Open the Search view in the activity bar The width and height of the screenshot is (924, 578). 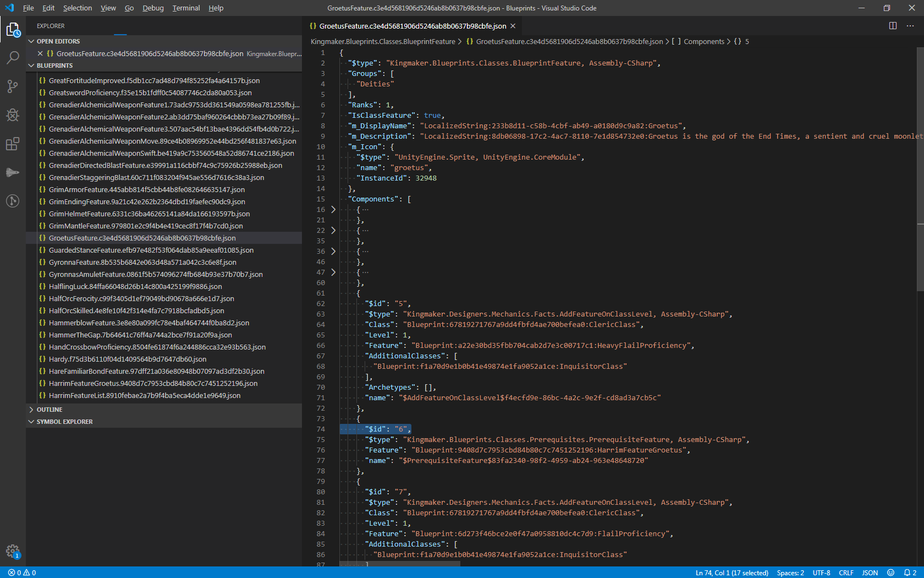click(13, 57)
